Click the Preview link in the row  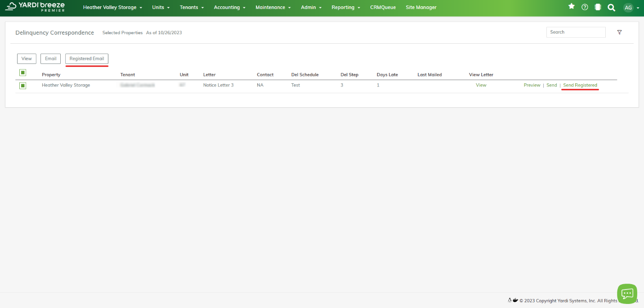pyautogui.click(x=532, y=85)
